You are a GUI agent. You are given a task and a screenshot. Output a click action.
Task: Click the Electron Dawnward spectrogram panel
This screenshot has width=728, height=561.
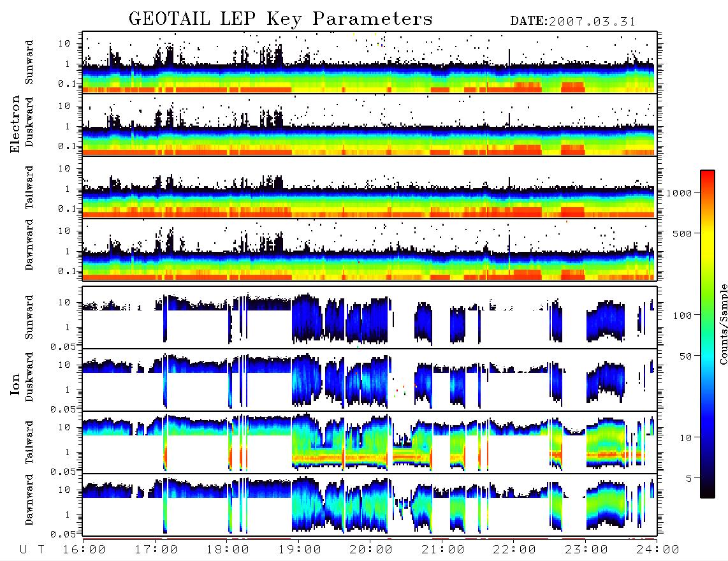click(370, 249)
